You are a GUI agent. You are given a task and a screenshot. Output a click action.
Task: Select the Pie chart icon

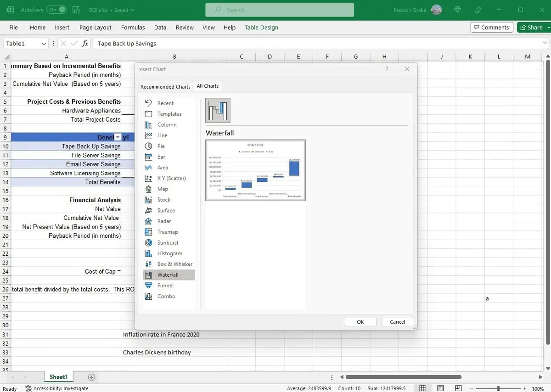click(x=148, y=146)
